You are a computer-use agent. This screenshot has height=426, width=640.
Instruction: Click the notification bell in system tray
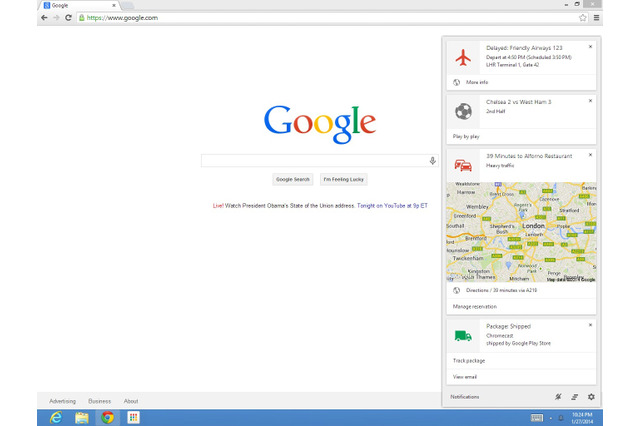561,418
